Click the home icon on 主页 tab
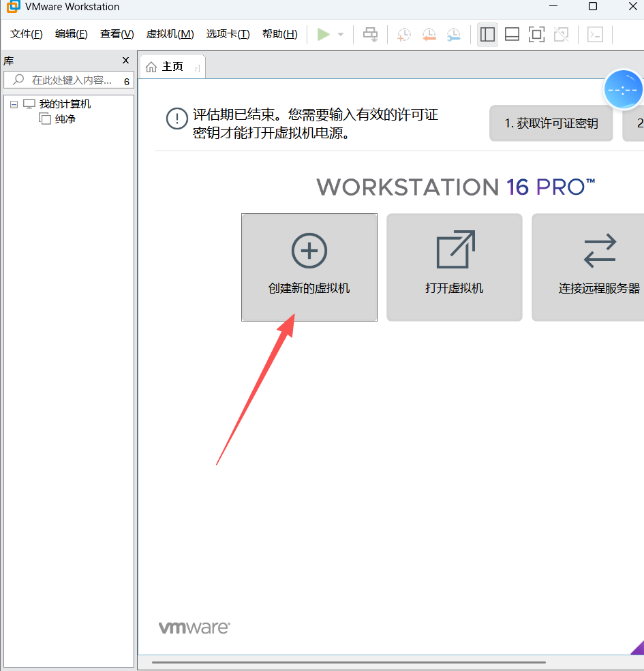 click(151, 67)
